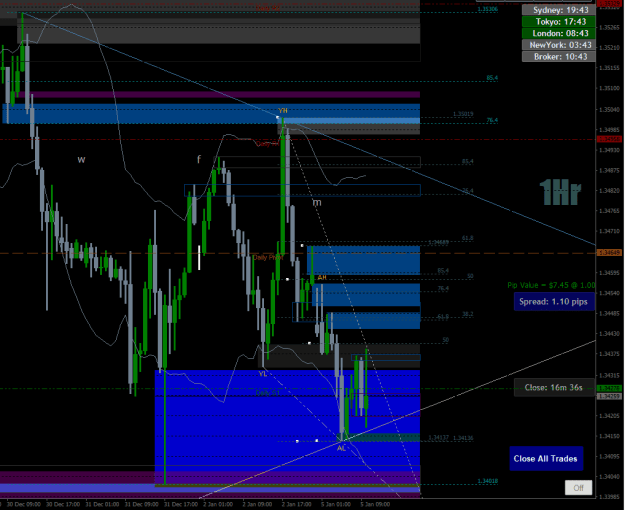Screen dimensions: 625x510
Task: Click the 1.35100 price axis value
Action: (x=610, y=89)
